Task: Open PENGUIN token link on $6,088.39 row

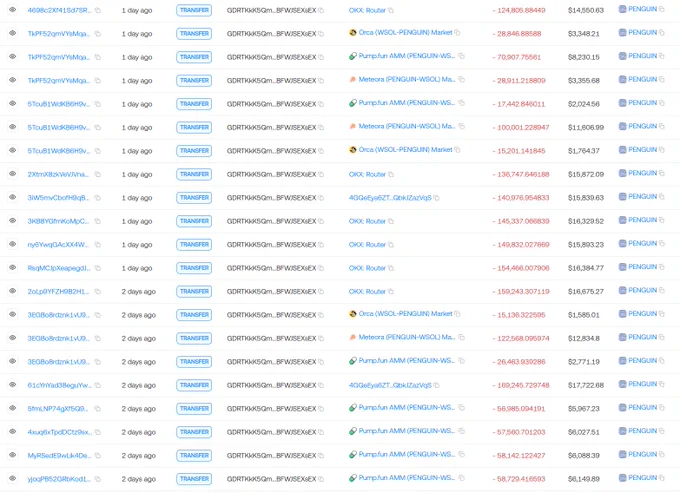Action: [642, 454]
